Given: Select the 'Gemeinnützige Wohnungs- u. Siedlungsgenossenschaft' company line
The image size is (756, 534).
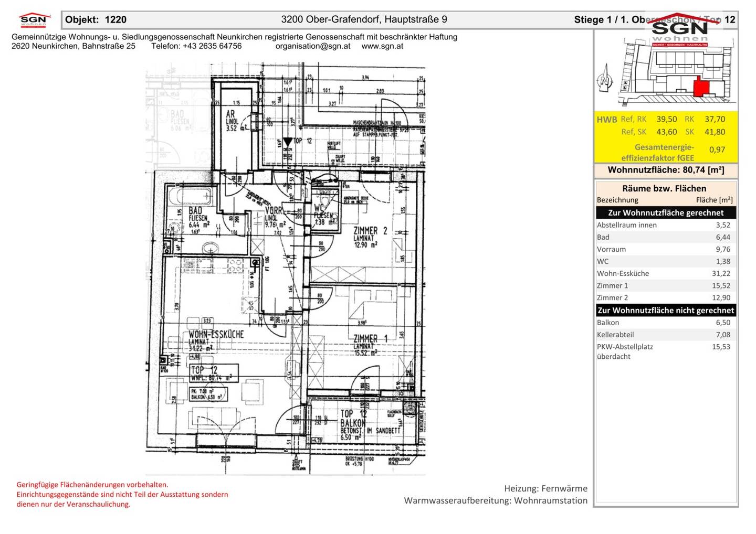Looking at the screenshot, I should click(x=234, y=37).
